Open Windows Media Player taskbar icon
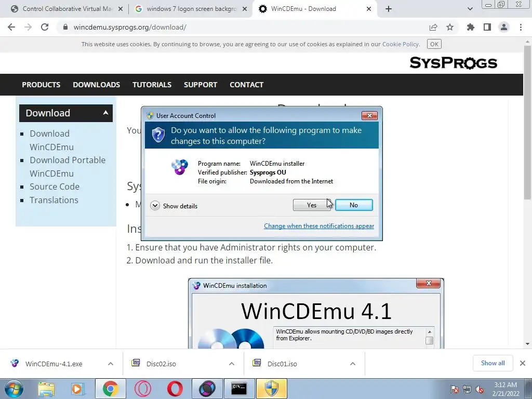 coord(77,389)
